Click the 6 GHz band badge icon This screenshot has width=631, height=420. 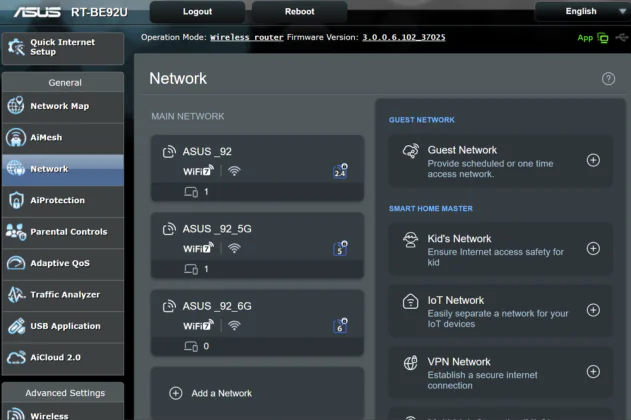(x=340, y=325)
